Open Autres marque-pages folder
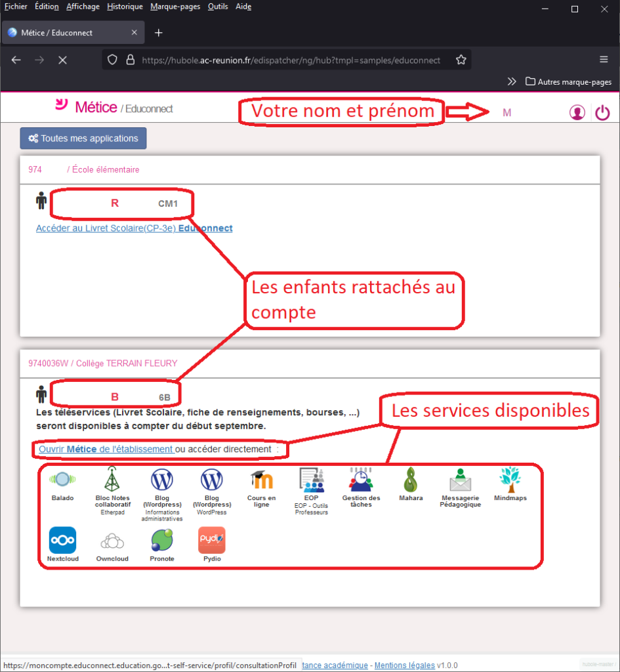The height and width of the screenshot is (672, 620). pos(569,81)
